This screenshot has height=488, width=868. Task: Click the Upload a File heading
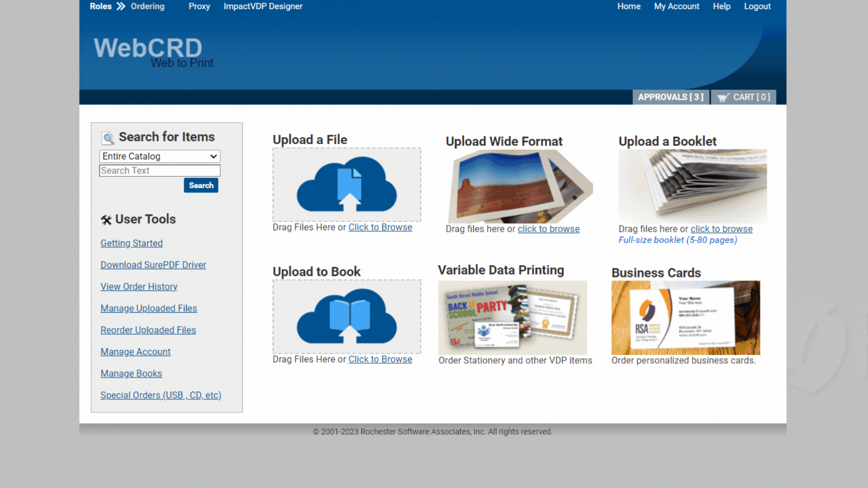pyautogui.click(x=310, y=140)
